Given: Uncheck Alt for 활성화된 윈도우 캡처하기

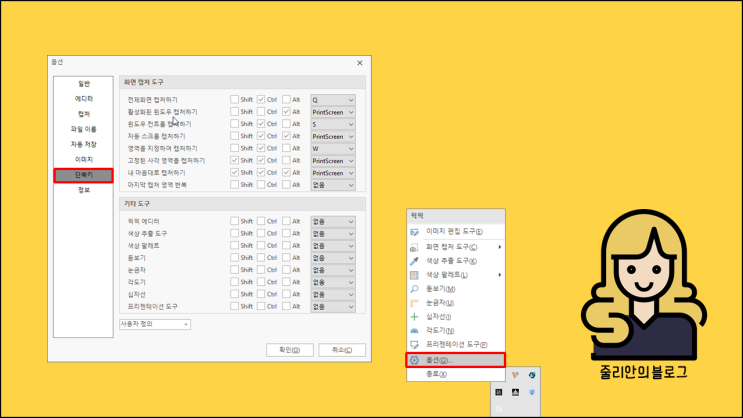Looking at the screenshot, I should (286, 112).
